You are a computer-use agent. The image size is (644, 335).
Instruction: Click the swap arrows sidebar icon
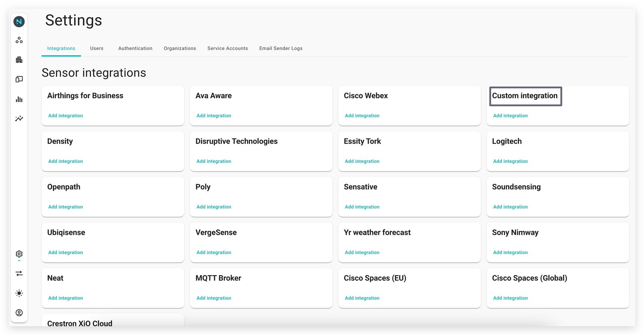coord(19,274)
